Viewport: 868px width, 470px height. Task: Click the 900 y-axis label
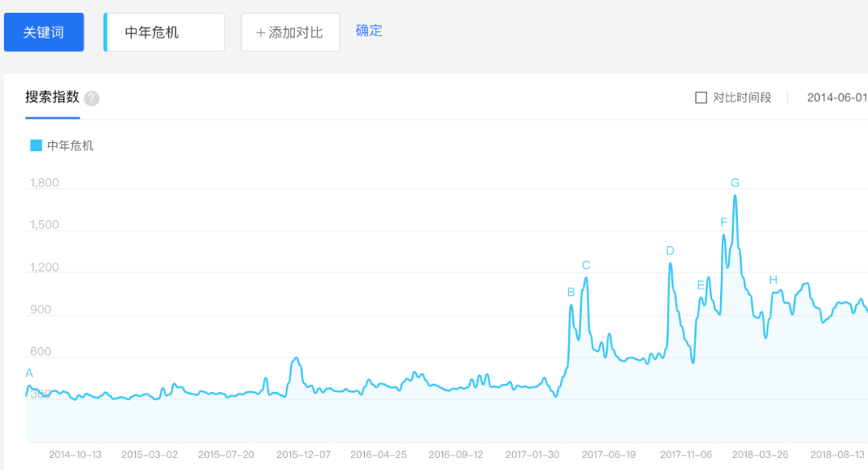pos(40,309)
